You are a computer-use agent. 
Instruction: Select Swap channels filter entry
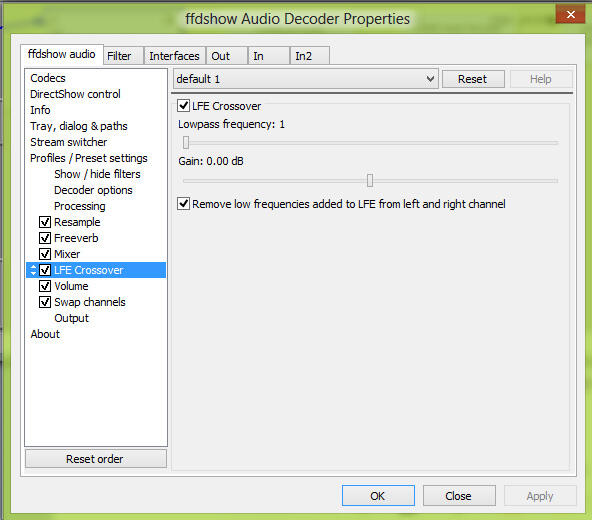click(x=89, y=302)
